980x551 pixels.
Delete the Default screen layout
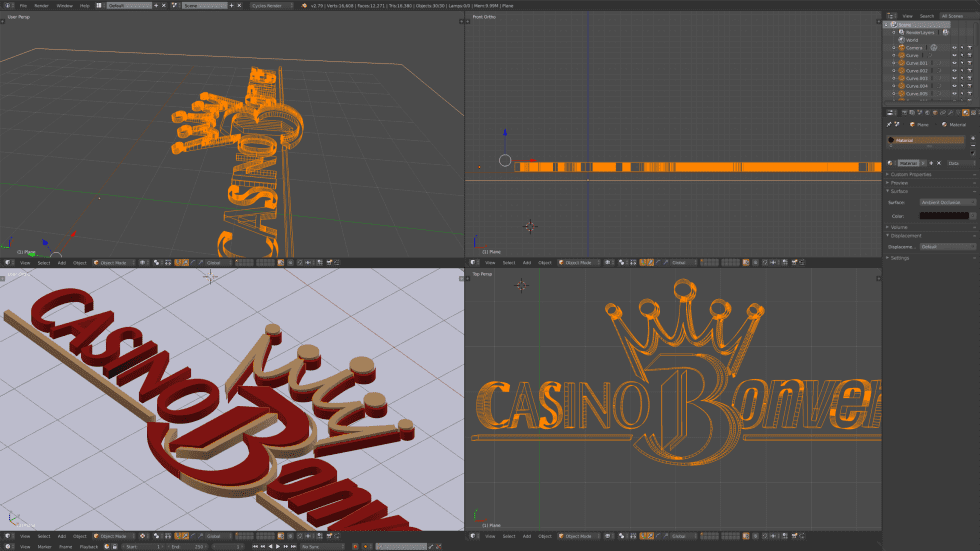pyautogui.click(x=164, y=6)
